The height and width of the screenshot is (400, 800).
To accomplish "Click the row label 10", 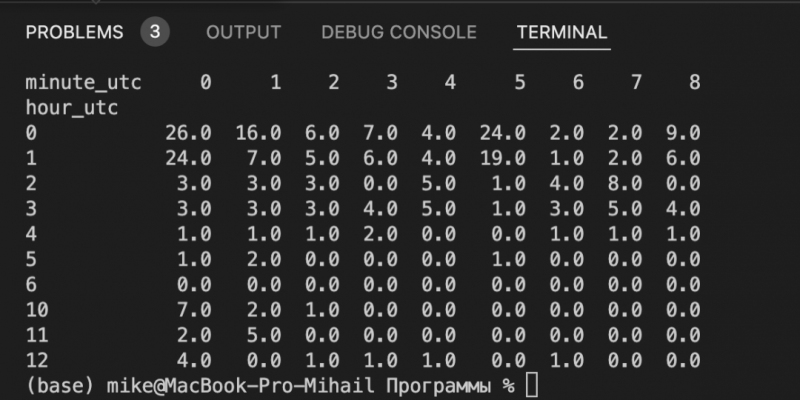I will [x=37, y=309].
